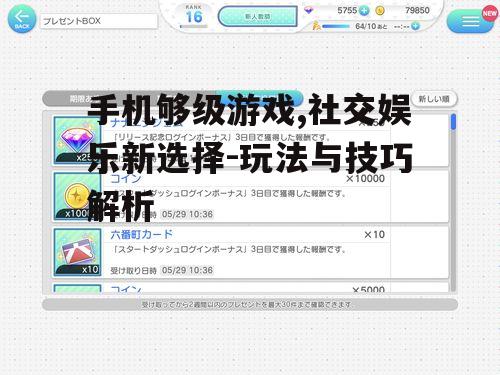Open the hamburger menu with NEW badge
The width and height of the screenshot is (500, 375).
tap(470, 21)
